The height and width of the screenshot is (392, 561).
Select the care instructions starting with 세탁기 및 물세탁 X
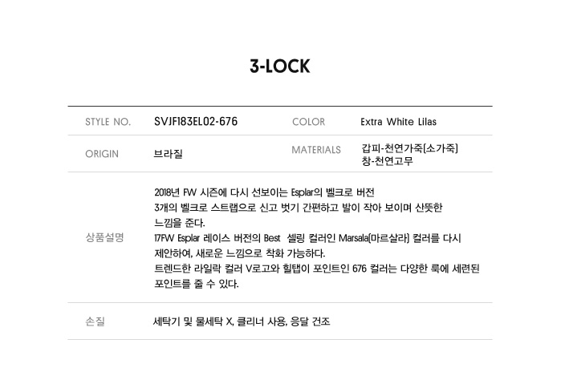(241, 321)
